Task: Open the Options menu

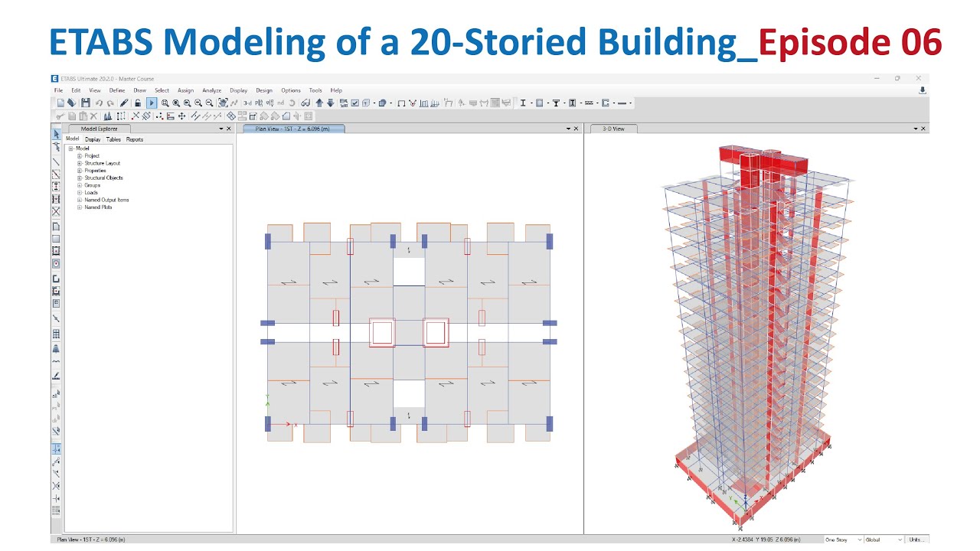Action: click(x=291, y=90)
